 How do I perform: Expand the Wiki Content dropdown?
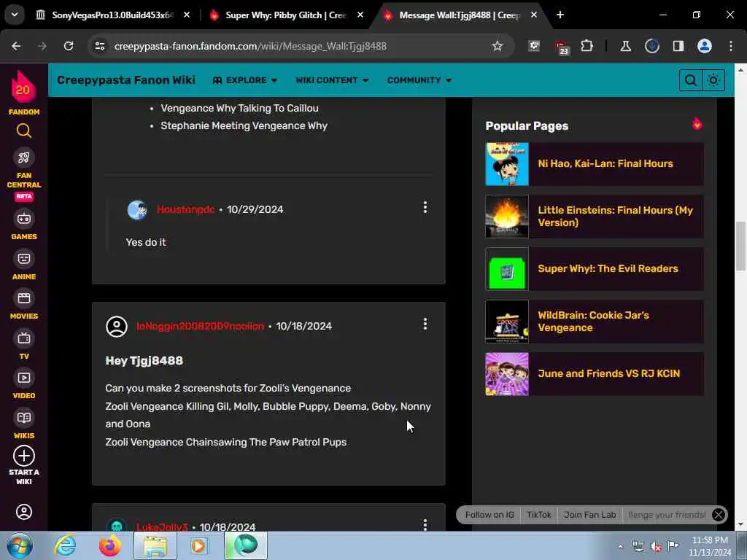[x=332, y=80]
